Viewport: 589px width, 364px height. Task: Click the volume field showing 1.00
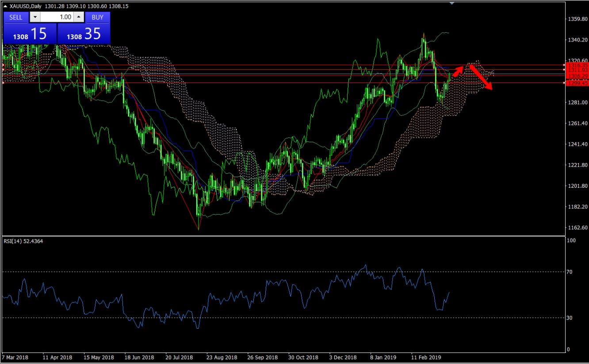click(x=57, y=17)
